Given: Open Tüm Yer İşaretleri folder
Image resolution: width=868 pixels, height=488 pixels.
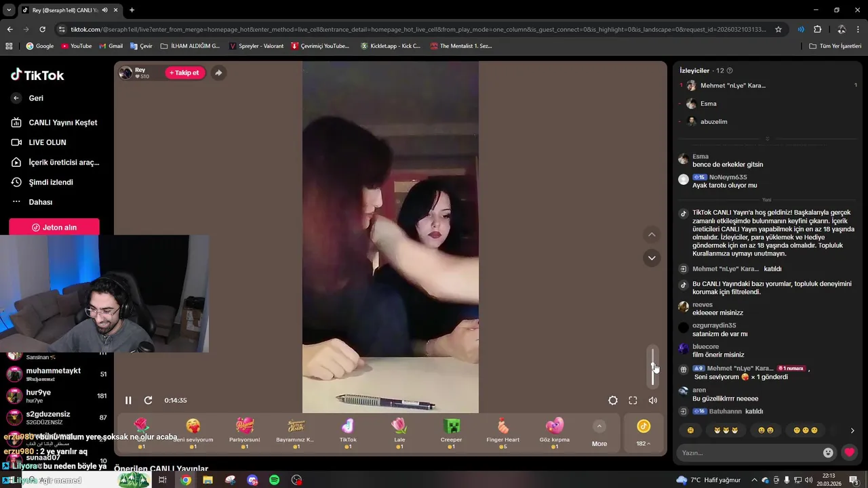Looking at the screenshot, I should pos(835,46).
